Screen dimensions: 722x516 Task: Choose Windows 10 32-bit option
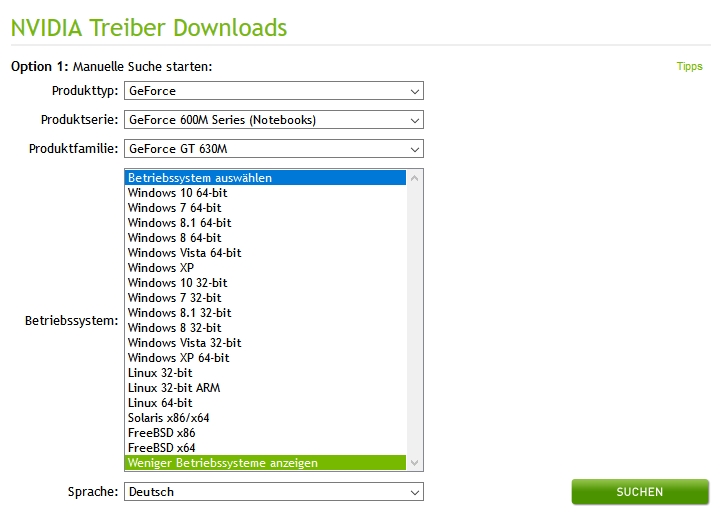click(265, 283)
